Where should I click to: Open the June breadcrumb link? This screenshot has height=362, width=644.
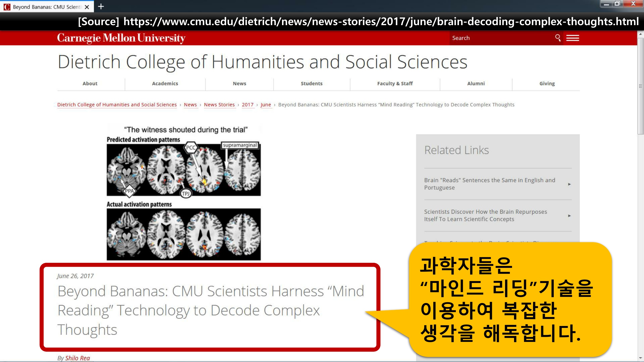tap(266, 104)
